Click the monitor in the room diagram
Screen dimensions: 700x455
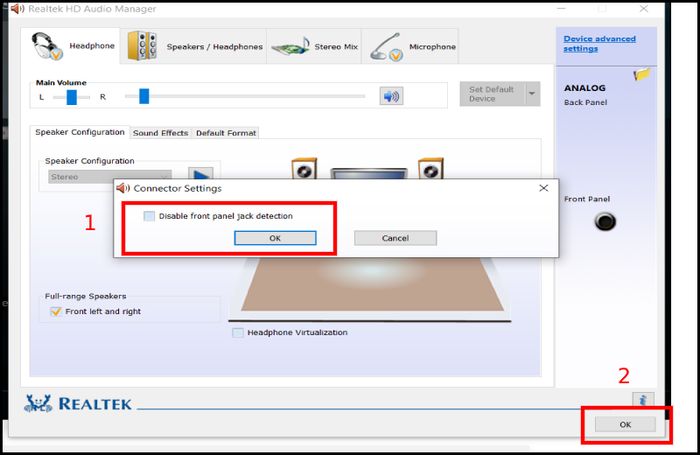[368, 174]
